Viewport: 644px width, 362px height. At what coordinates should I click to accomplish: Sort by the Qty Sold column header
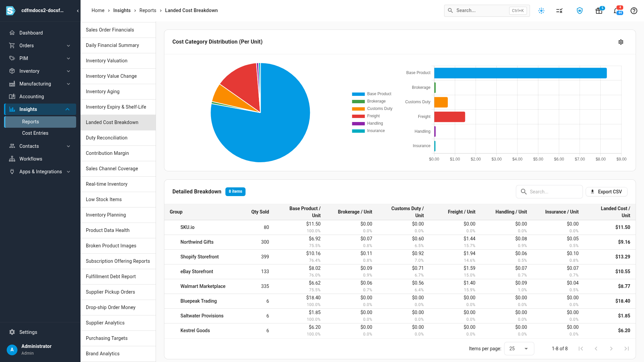(260, 212)
